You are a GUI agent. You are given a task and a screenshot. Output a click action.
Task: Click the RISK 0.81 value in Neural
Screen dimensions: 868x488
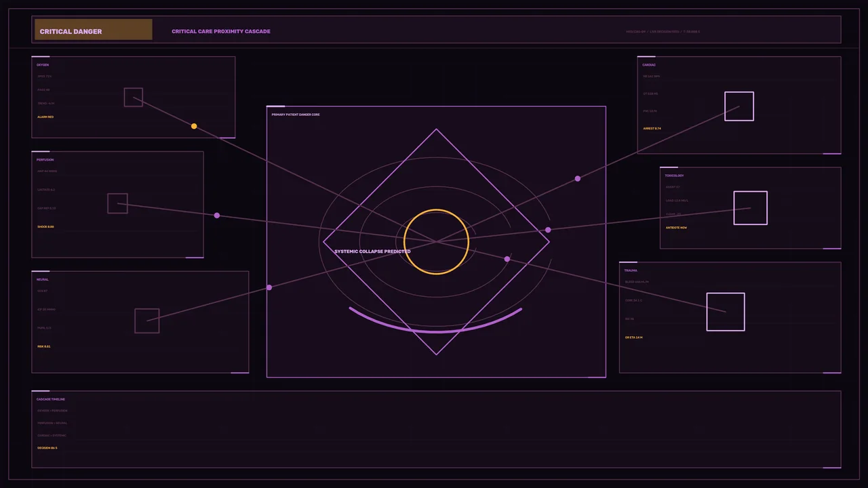pos(44,347)
